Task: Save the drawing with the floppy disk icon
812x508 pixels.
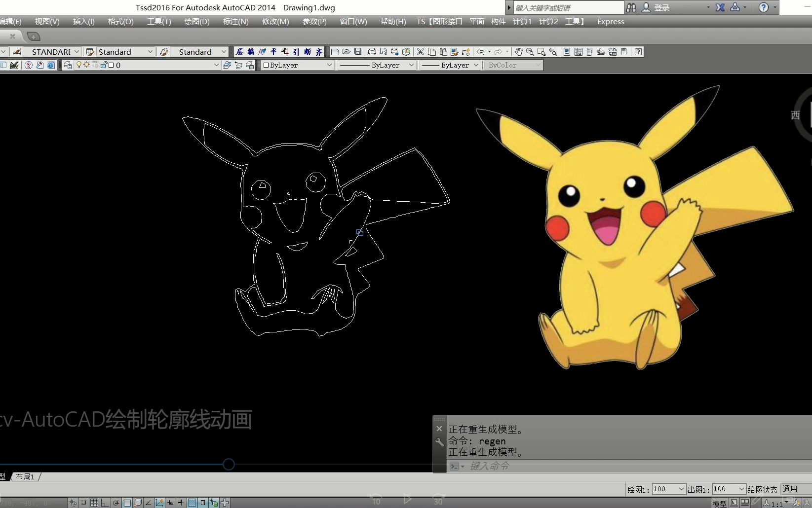Action: (358, 52)
